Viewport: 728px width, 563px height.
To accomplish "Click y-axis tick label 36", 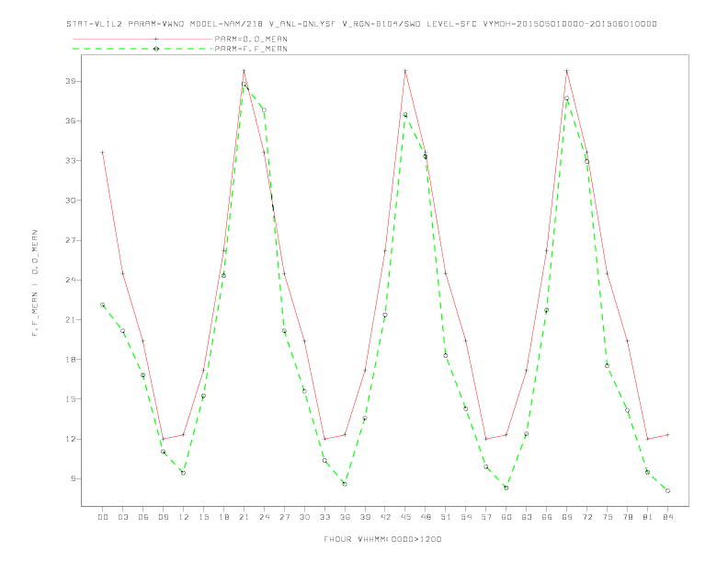I will point(70,121).
